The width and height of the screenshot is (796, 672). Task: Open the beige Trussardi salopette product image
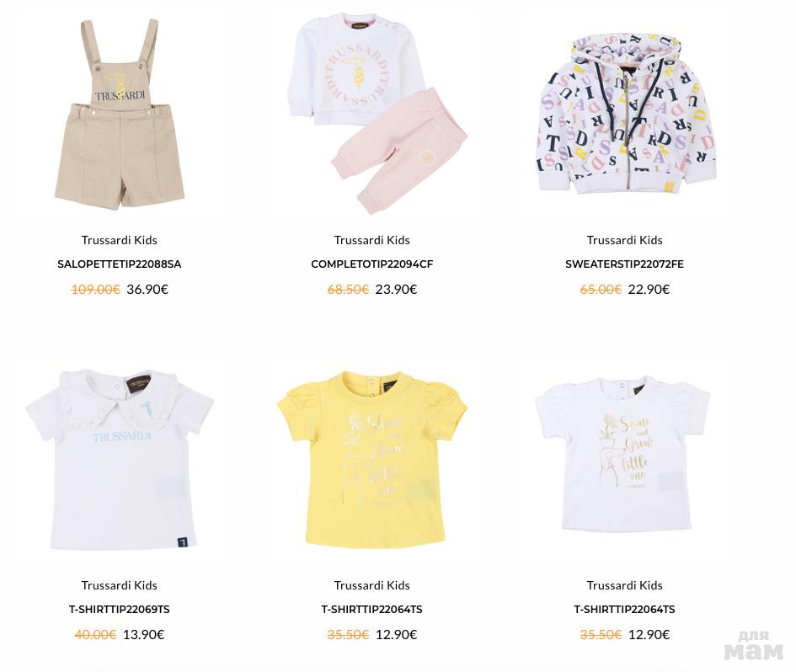point(120,115)
